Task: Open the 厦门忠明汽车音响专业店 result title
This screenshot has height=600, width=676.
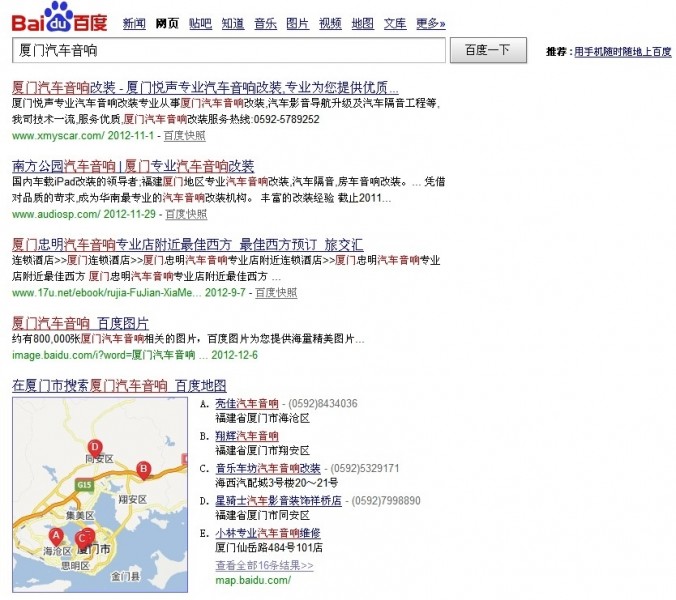Action: [188, 244]
